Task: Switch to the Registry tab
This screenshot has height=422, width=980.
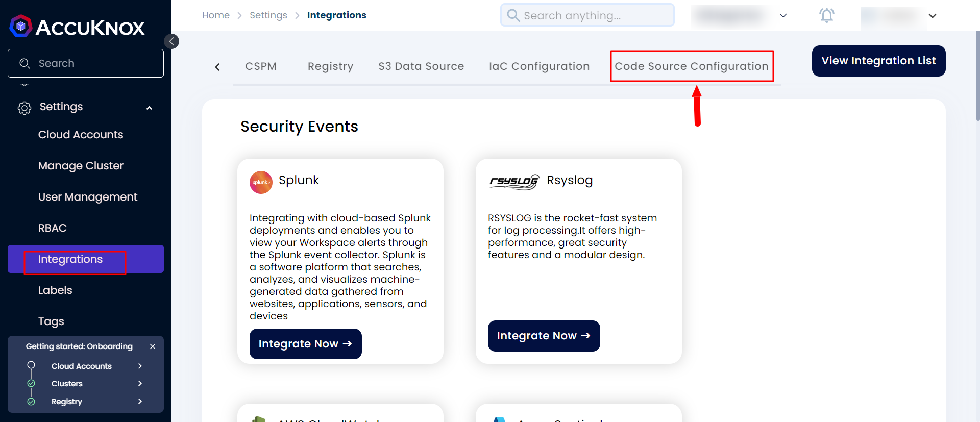Action: tap(330, 66)
